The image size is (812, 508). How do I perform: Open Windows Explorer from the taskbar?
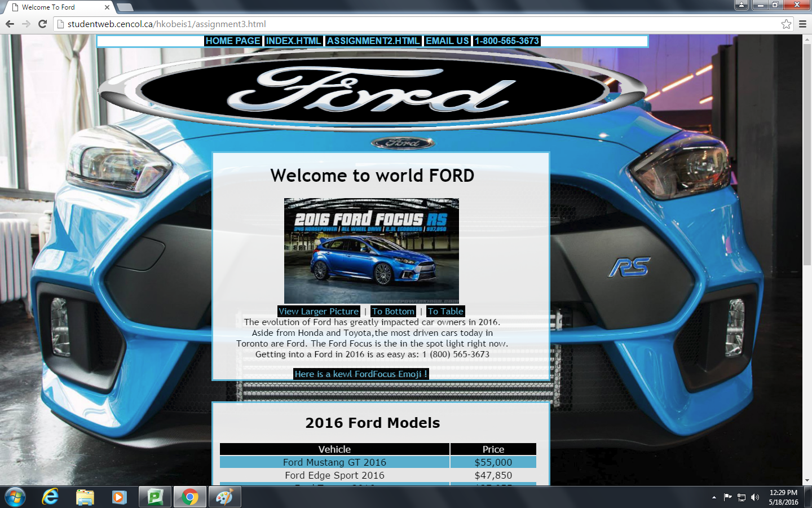click(x=85, y=497)
